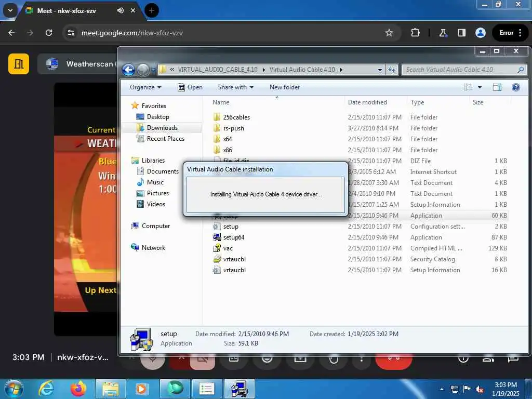Open the Chrome extensions puzzle icon

pos(415,33)
